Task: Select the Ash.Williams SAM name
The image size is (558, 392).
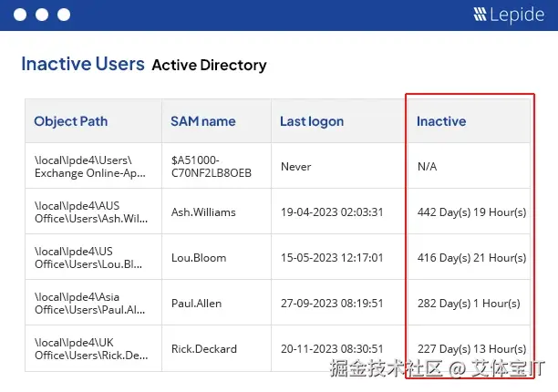Action: (x=203, y=212)
